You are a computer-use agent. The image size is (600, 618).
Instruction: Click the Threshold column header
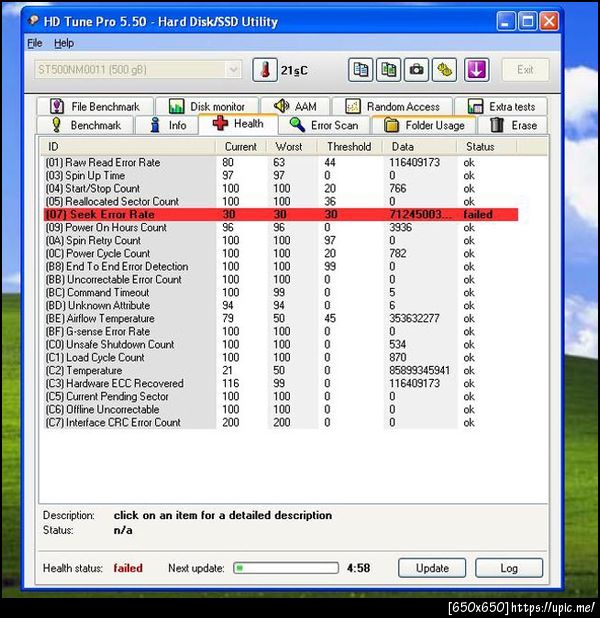click(350, 147)
